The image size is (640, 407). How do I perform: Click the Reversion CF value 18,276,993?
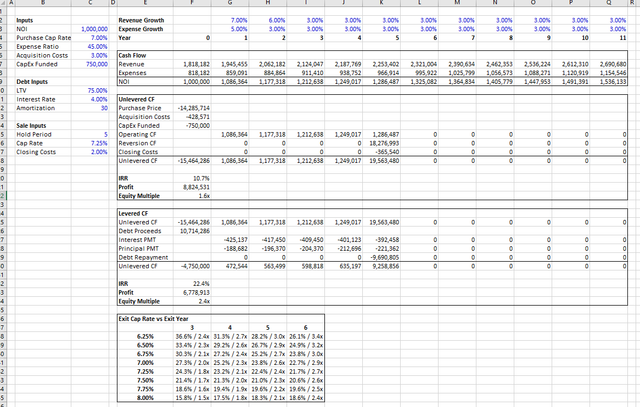click(384, 143)
